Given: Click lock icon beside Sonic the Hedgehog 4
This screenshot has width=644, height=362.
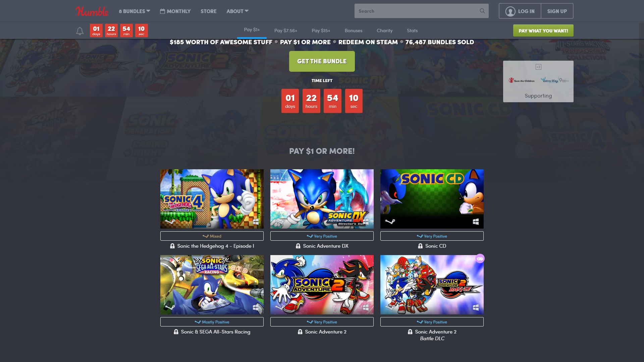Looking at the screenshot, I should coord(172,246).
